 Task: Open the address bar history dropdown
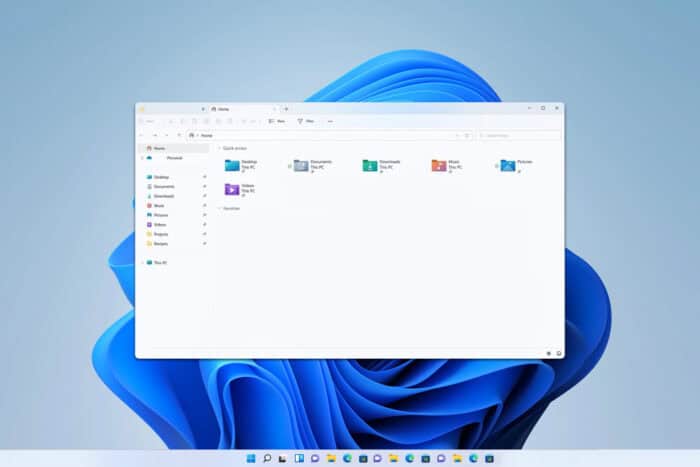pyautogui.click(x=458, y=135)
